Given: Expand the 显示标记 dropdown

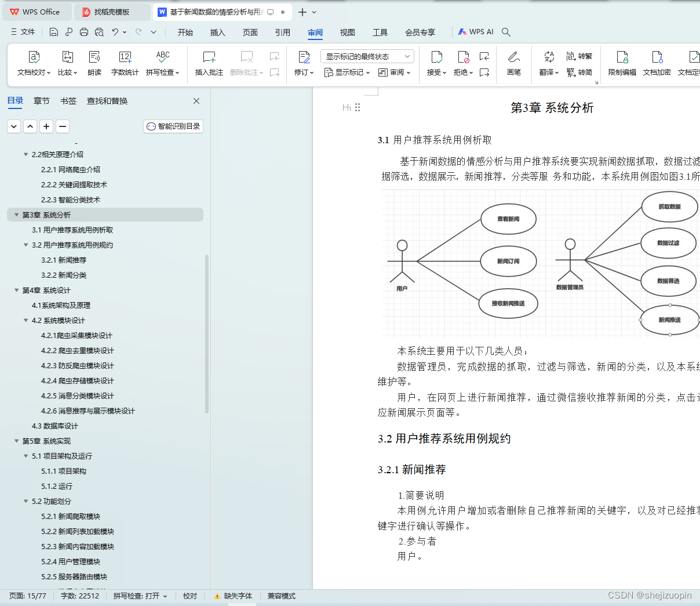Looking at the screenshot, I should coord(347,72).
